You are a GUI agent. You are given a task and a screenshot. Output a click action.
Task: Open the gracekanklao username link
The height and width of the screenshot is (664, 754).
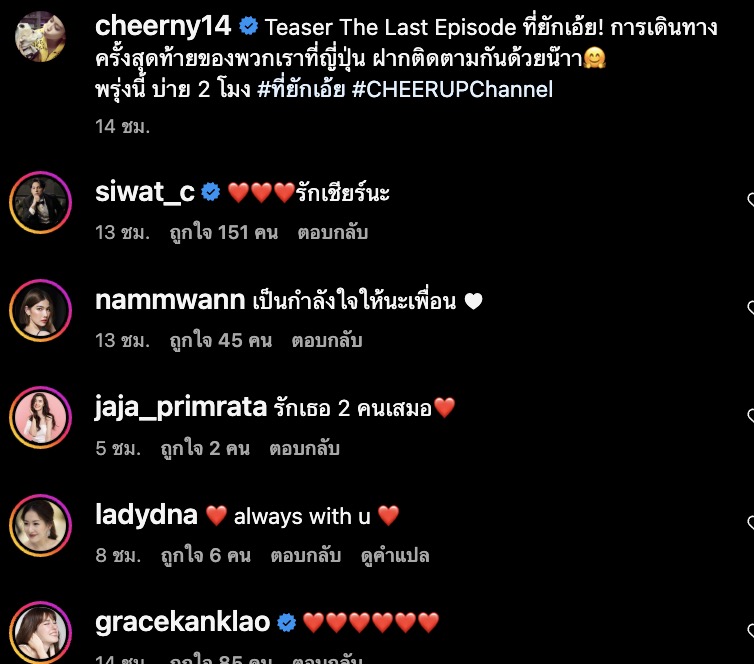coord(182,622)
